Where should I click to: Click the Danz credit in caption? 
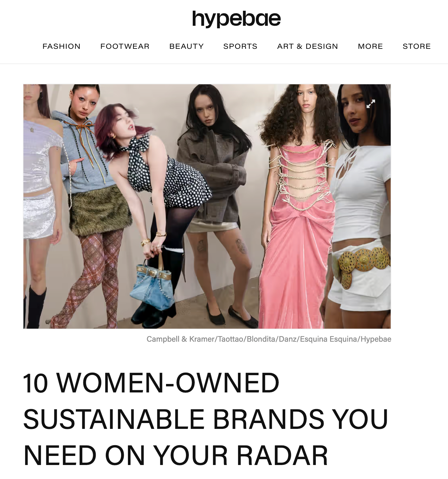(287, 339)
